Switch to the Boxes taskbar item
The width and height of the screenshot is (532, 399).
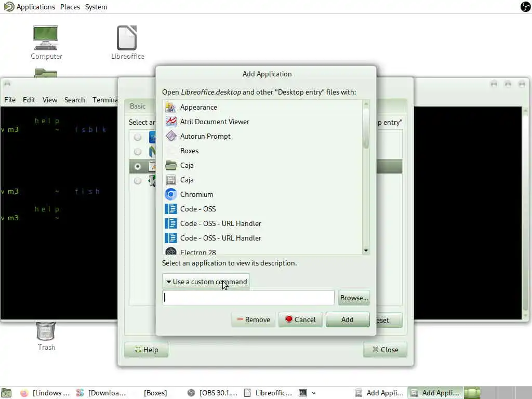pos(156,393)
